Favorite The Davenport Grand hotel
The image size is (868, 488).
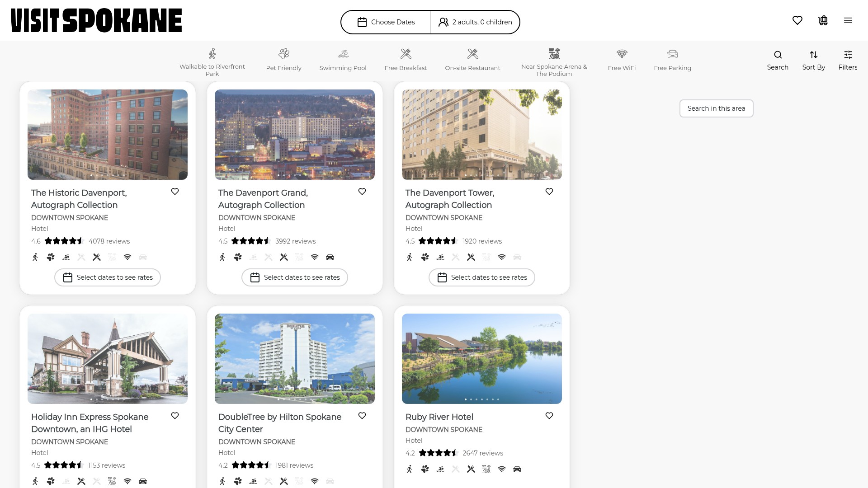[x=362, y=192]
